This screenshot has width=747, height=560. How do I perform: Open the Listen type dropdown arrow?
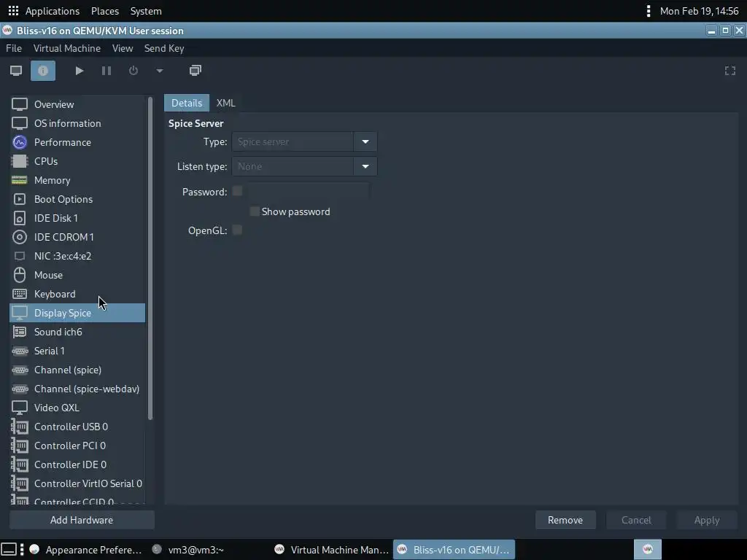click(x=365, y=167)
